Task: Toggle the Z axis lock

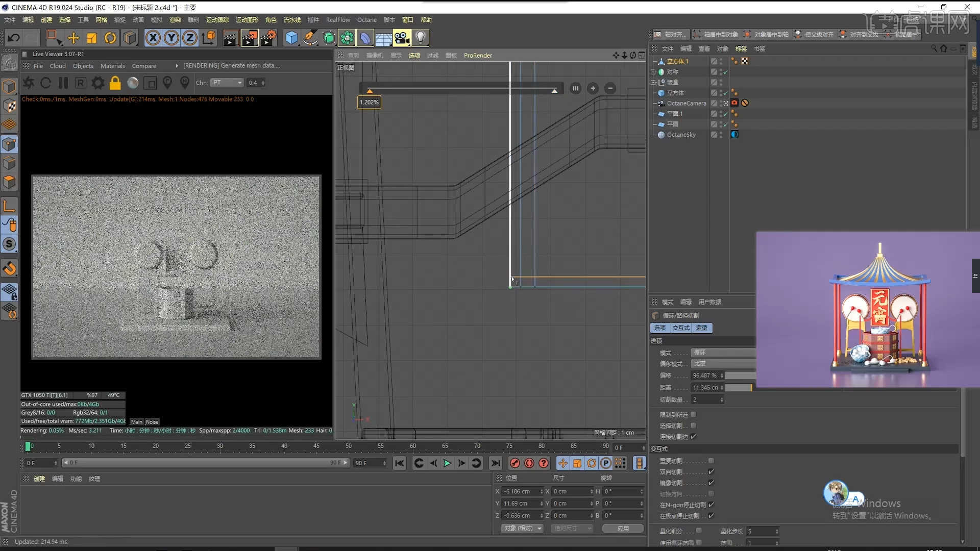Action: coord(190,38)
